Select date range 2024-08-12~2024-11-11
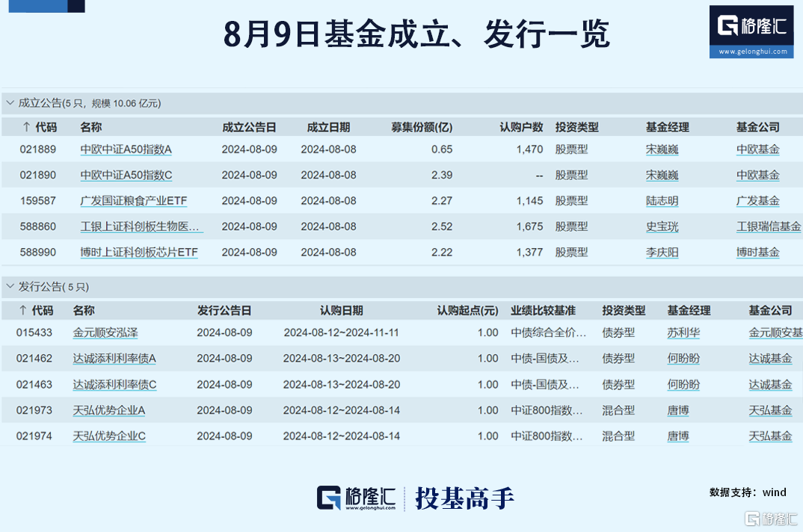The width and height of the screenshot is (803, 532). (342, 332)
